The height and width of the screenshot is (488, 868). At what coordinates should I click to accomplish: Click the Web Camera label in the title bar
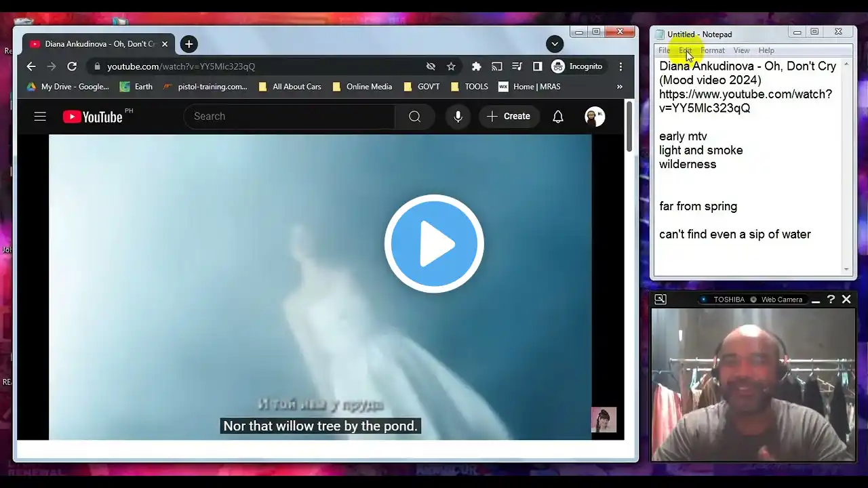click(x=782, y=300)
